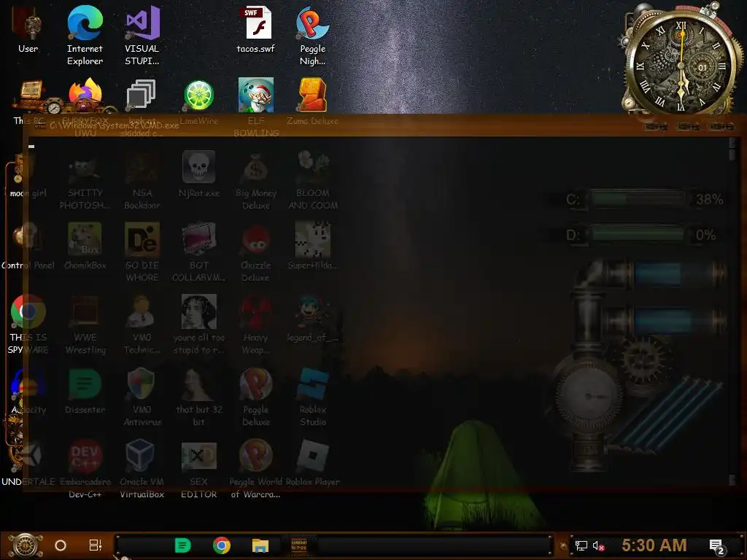Click the CMD scrollbar up arrow
The image size is (747, 560).
coord(732,142)
